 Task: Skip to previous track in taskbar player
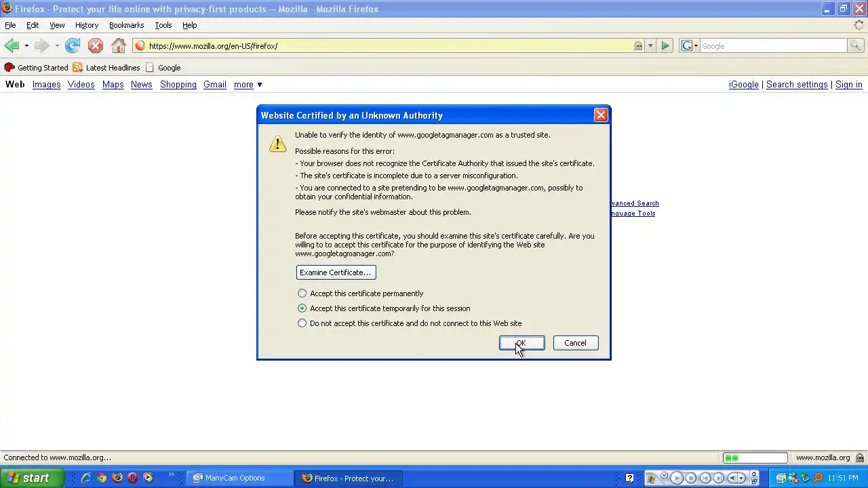pos(705,478)
